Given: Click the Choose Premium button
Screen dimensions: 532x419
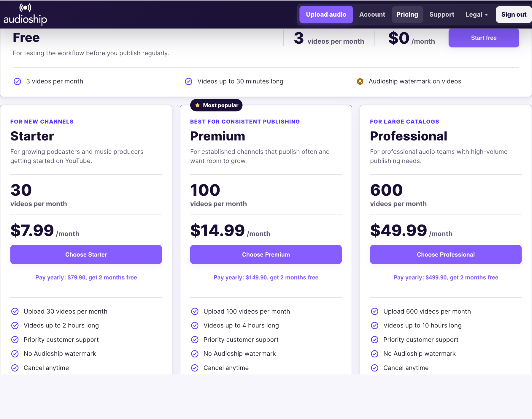Looking at the screenshot, I should coord(266,254).
